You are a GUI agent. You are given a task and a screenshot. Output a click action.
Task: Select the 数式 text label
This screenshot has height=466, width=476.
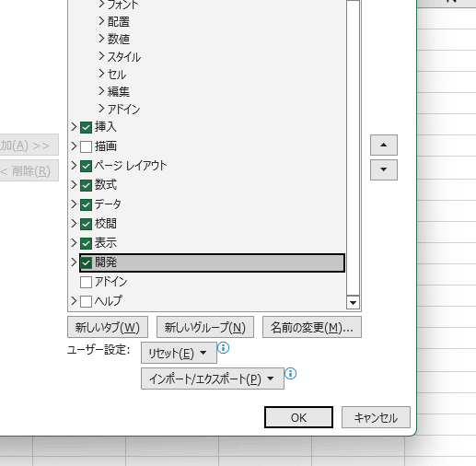click(x=106, y=185)
